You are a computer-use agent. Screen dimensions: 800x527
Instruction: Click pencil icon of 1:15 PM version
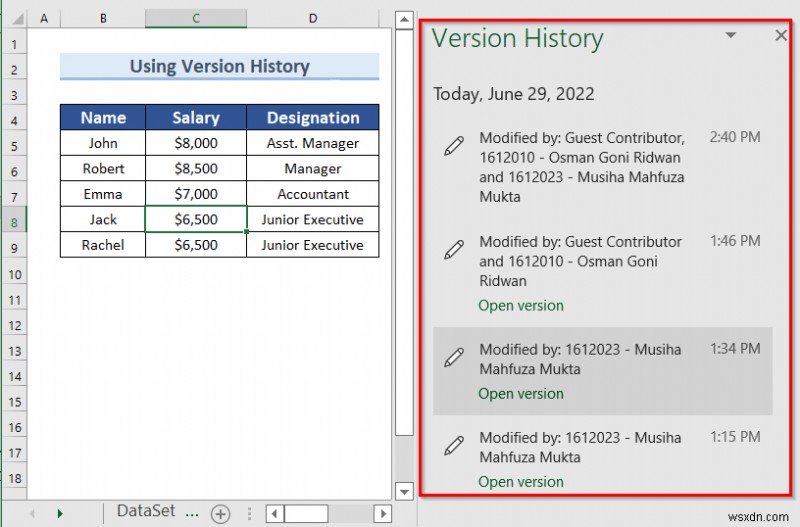(454, 445)
